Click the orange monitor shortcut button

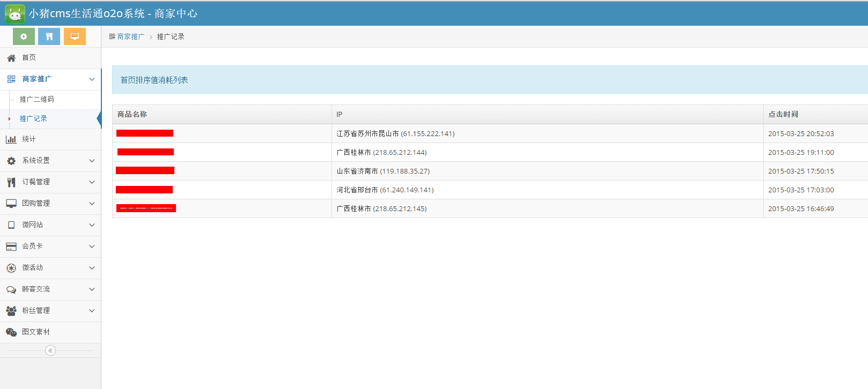(x=75, y=36)
